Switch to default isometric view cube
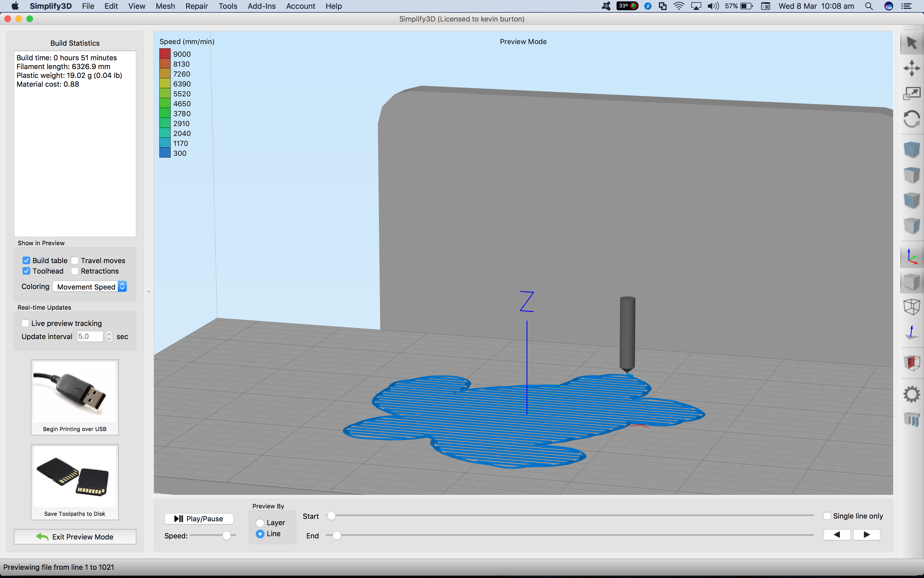 (x=912, y=149)
